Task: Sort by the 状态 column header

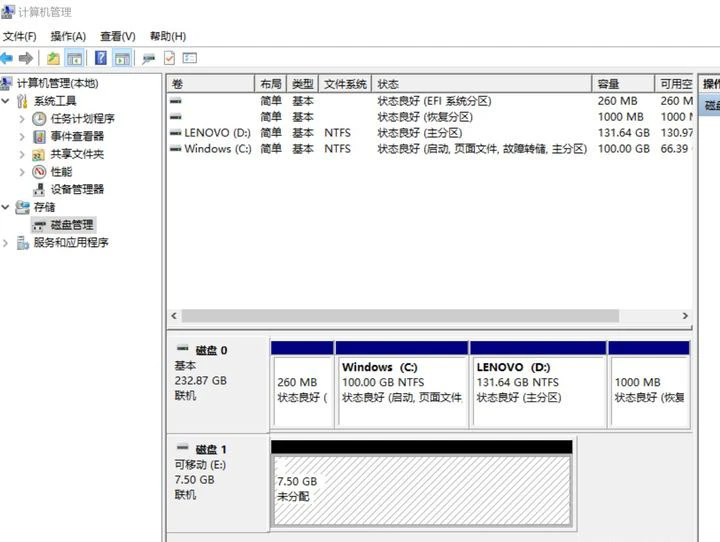Action: (482, 84)
